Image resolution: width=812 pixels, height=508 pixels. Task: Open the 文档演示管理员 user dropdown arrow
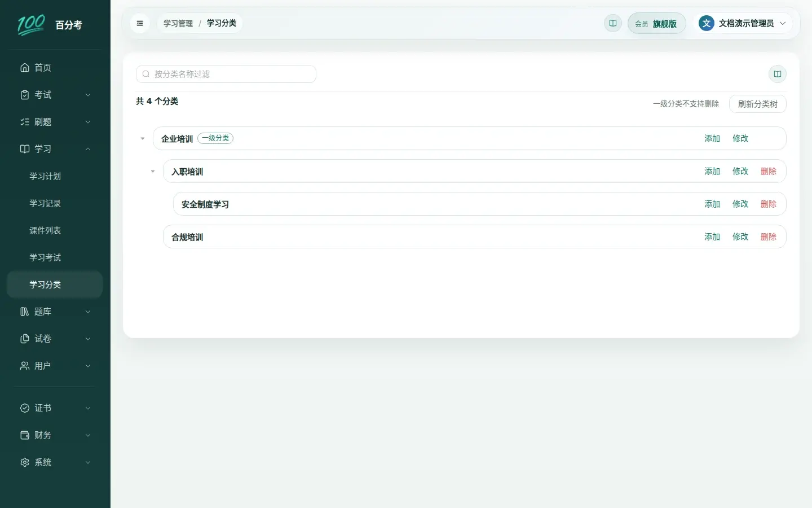(783, 23)
